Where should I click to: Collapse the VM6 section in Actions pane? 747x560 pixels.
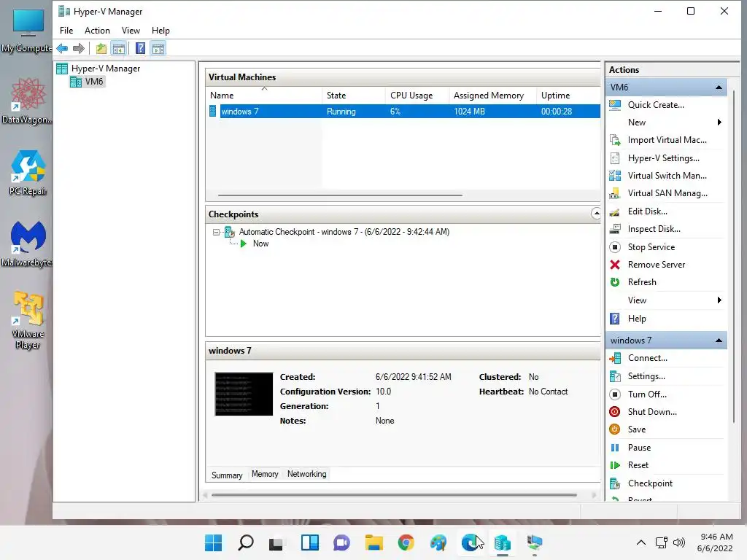[x=719, y=87]
